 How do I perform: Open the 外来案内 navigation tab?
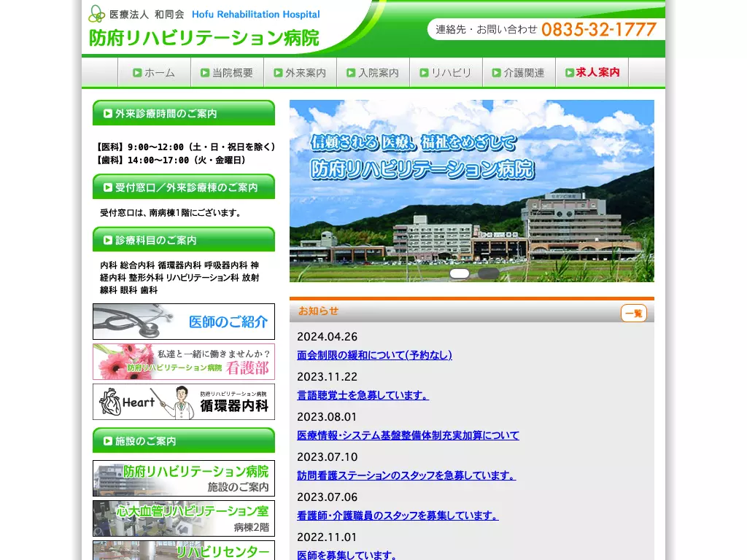[x=300, y=72]
